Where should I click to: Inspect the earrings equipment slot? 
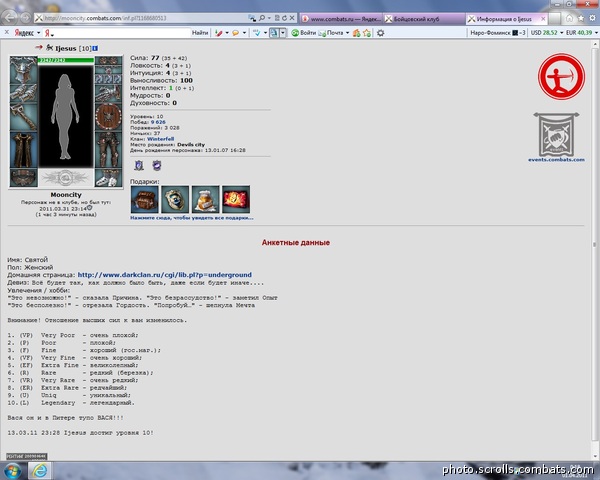point(108,60)
